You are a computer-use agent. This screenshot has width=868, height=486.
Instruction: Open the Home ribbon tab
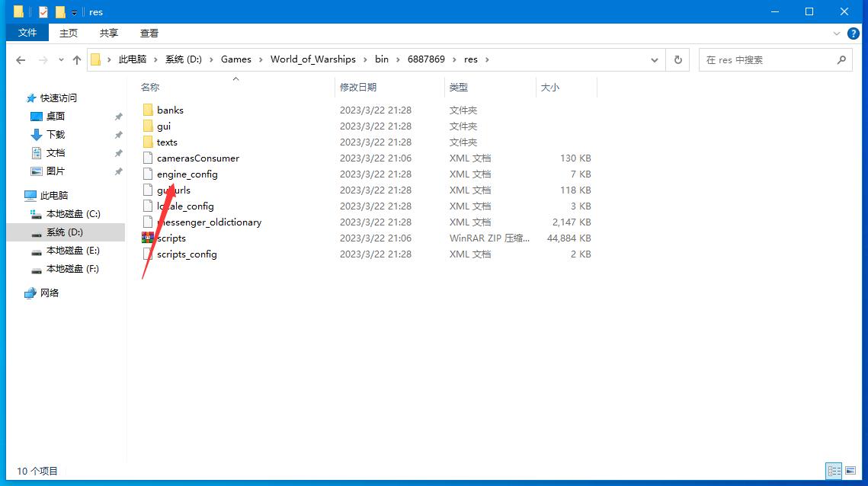coord(68,34)
